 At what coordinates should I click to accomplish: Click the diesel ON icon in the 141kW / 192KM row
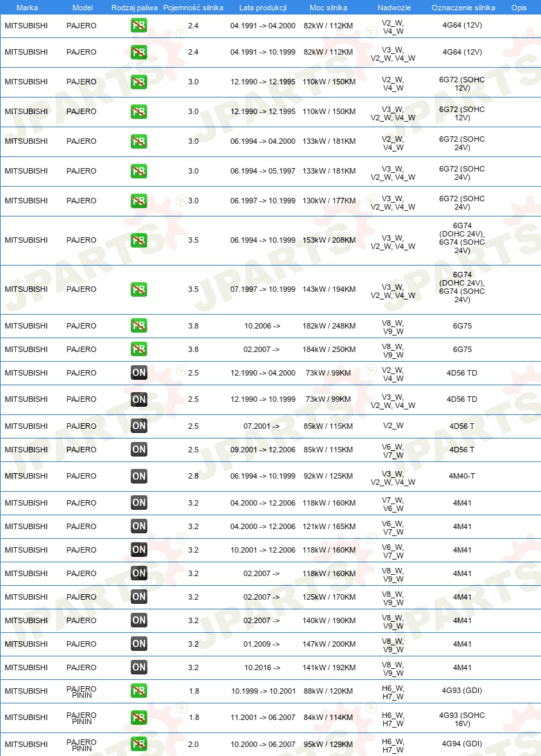[139, 667]
